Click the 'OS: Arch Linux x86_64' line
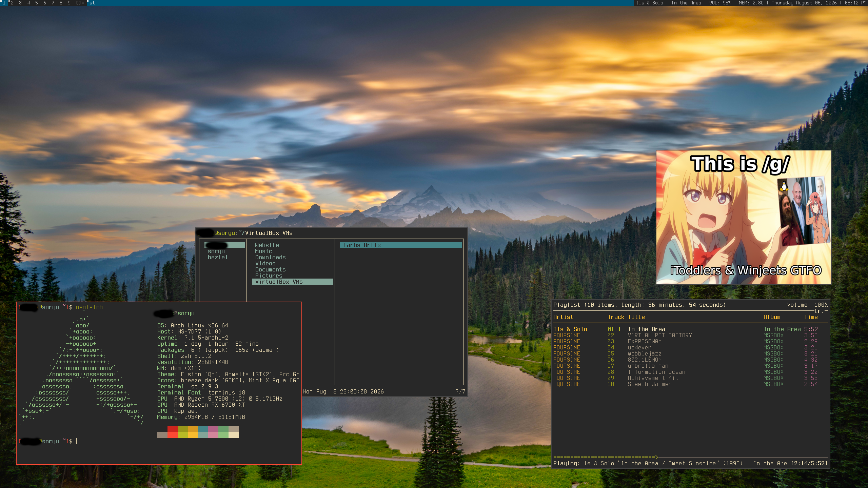 coord(193,325)
